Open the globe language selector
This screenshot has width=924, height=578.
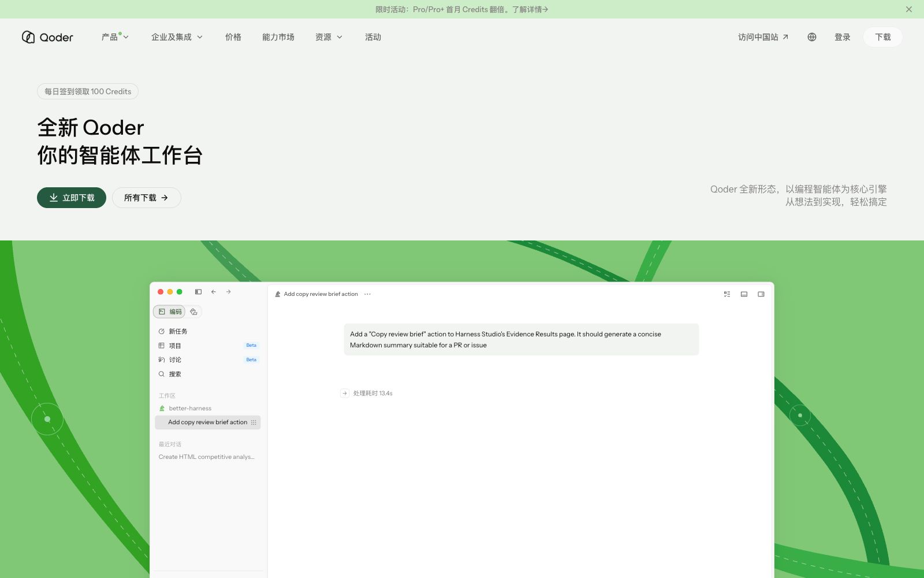pyautogui.click(x=812, y=37)
